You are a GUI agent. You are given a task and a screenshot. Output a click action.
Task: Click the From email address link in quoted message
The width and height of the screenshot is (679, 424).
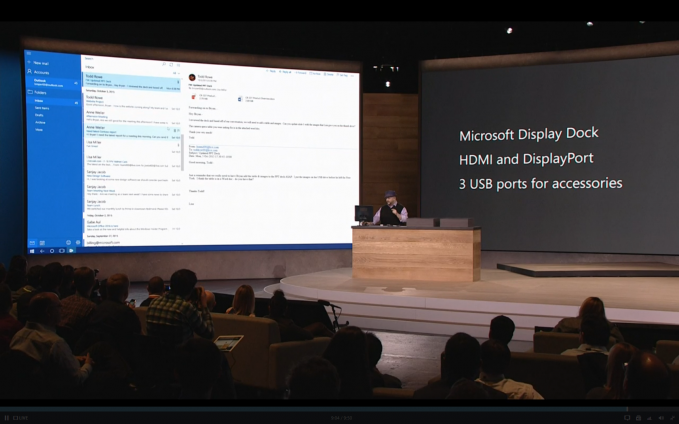207,147
